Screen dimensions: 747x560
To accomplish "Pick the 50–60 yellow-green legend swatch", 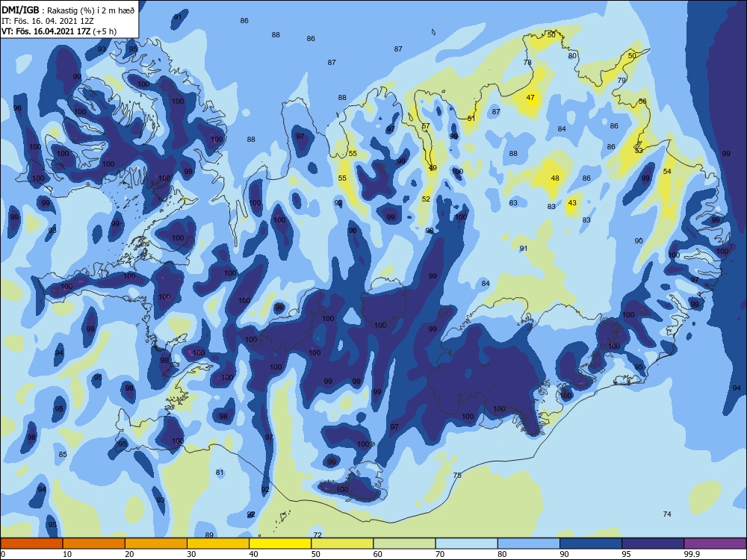I will point(342,544).
